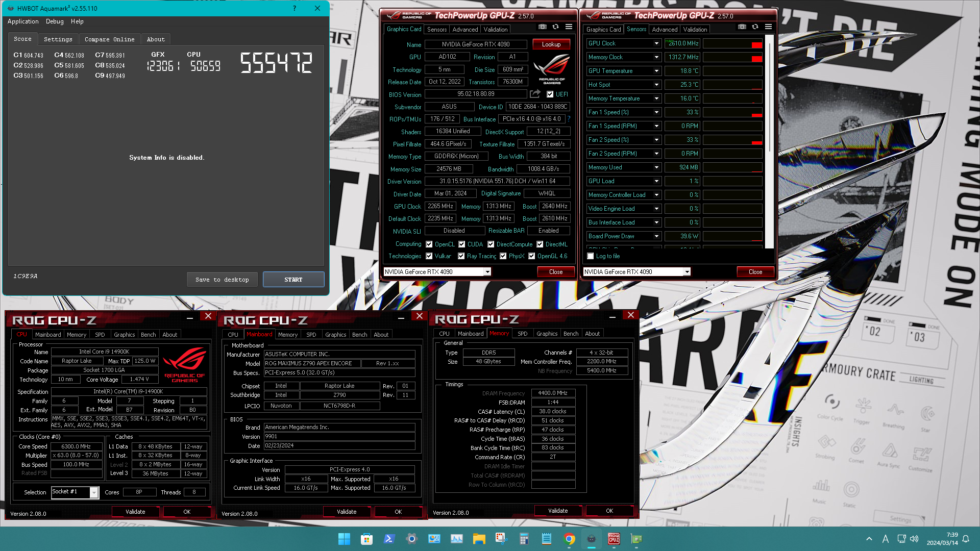Open the Application menu in Aquamark
This screenshot has height=551, width=980.
[x=23, y=21]
